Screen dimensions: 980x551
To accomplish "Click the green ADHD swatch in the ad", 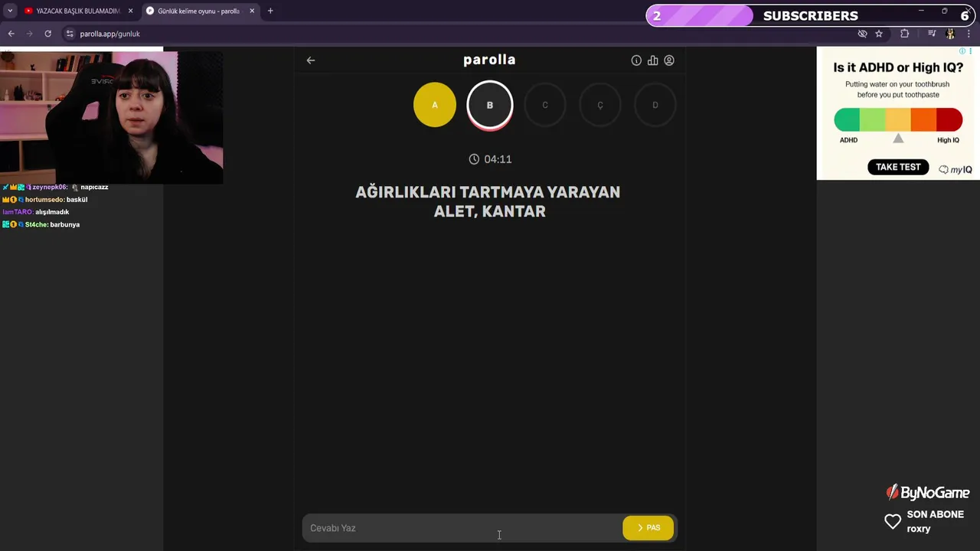I will (847, 120).
